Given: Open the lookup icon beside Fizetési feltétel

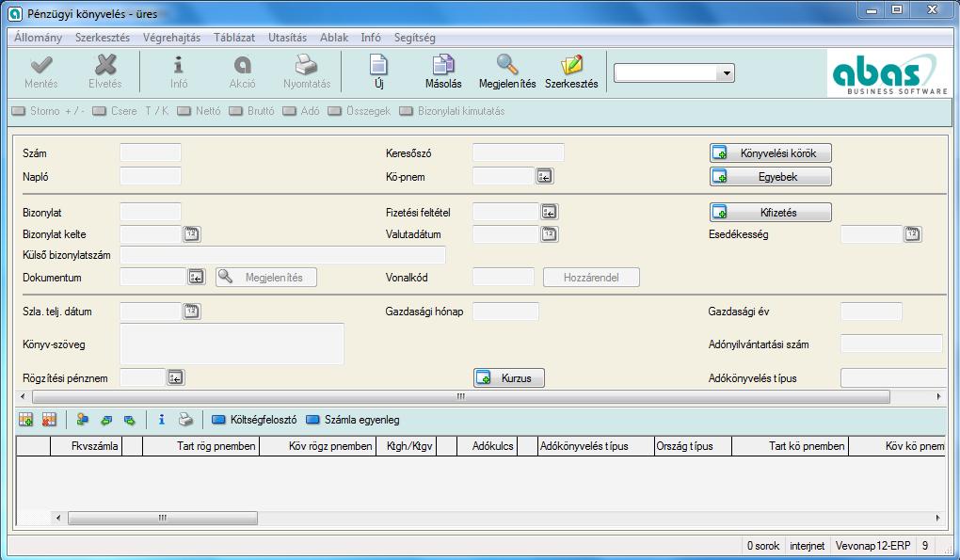Looking at the screenshot, I should (550, 213).
